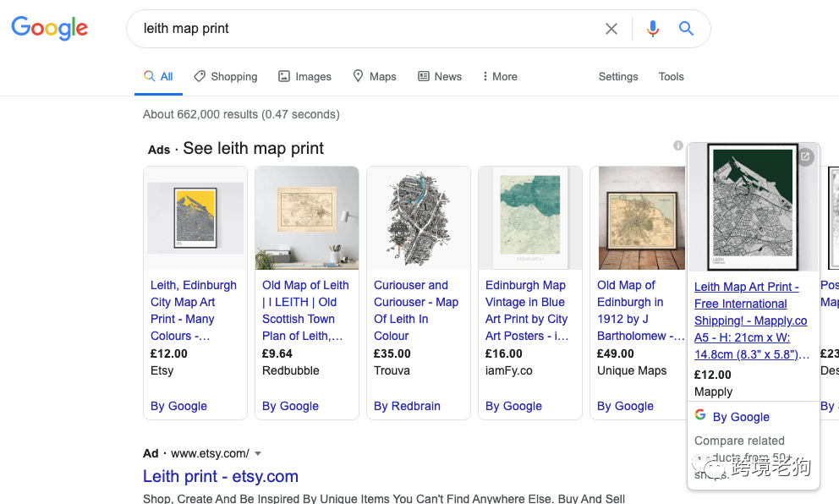Clear the search box with X icon
839x504 pixels.
(611, 29)
